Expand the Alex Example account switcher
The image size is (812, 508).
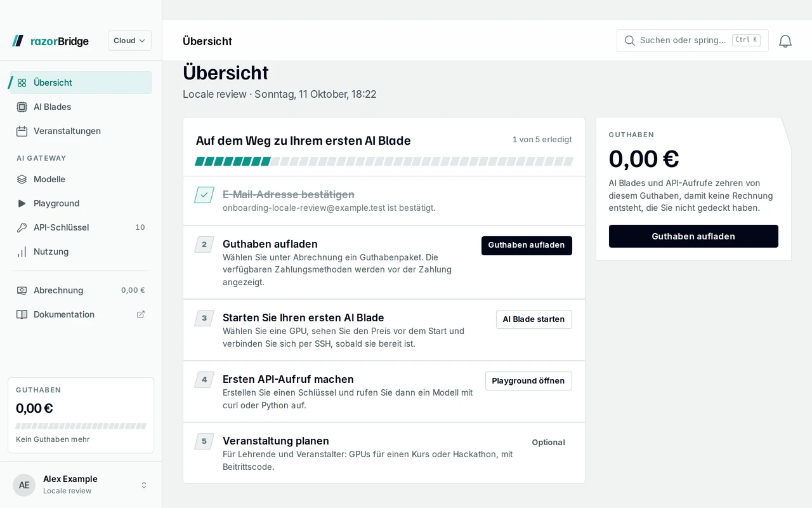144,485
